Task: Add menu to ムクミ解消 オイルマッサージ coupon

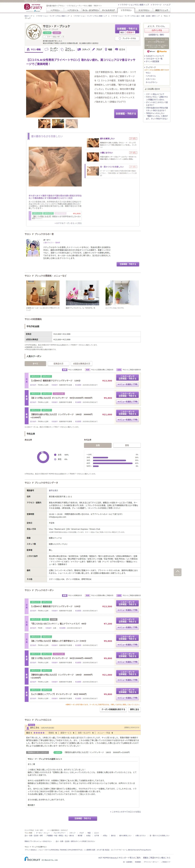Action: 128,698
